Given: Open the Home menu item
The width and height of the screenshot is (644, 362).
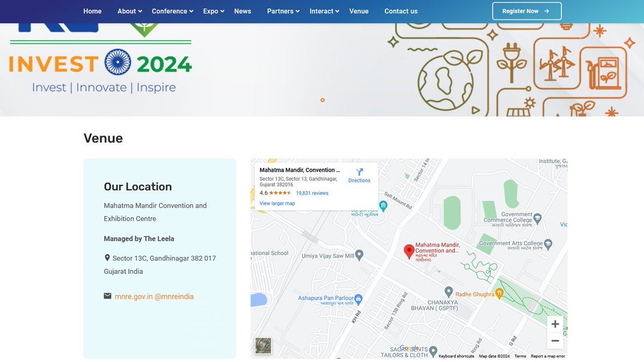Looking at the screenshot, I should click(x=92, y=11).
